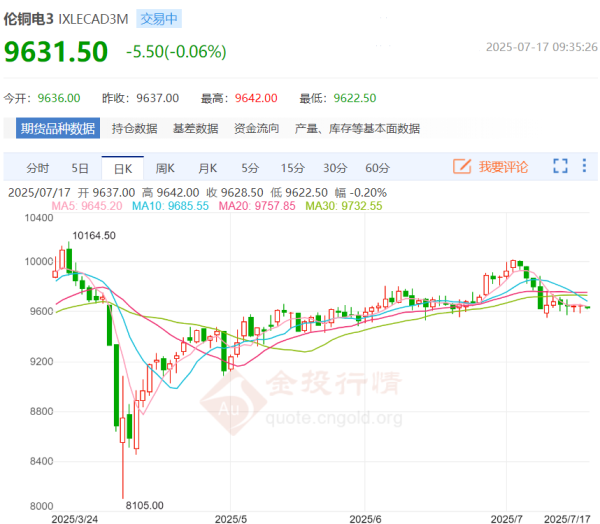Open the 基差数据 link
This screenshot has height=524, width=600.
pyautogui.click(x=195, y=128)
